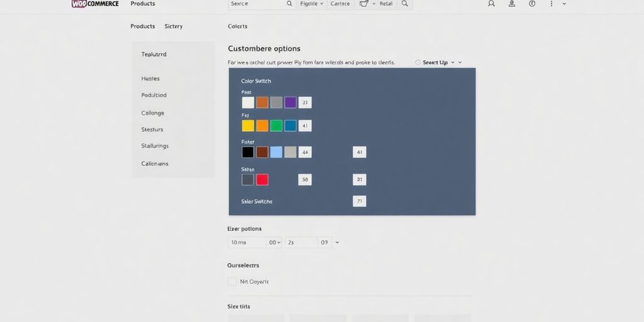Pick the burnt orange swatch in the first row
The width and height of the screenshot is (644, 322).
(x=262, y=103)
